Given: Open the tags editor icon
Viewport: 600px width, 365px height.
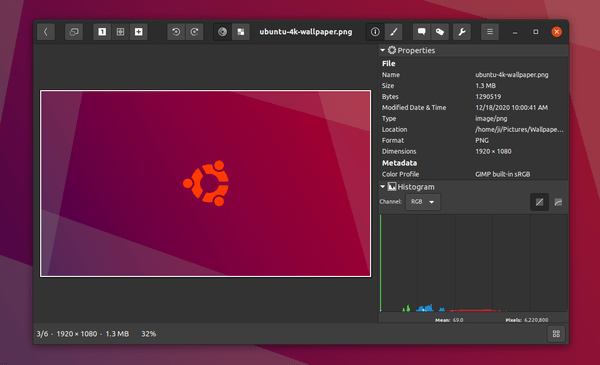Looking at the screenshot, I should 440,32.
